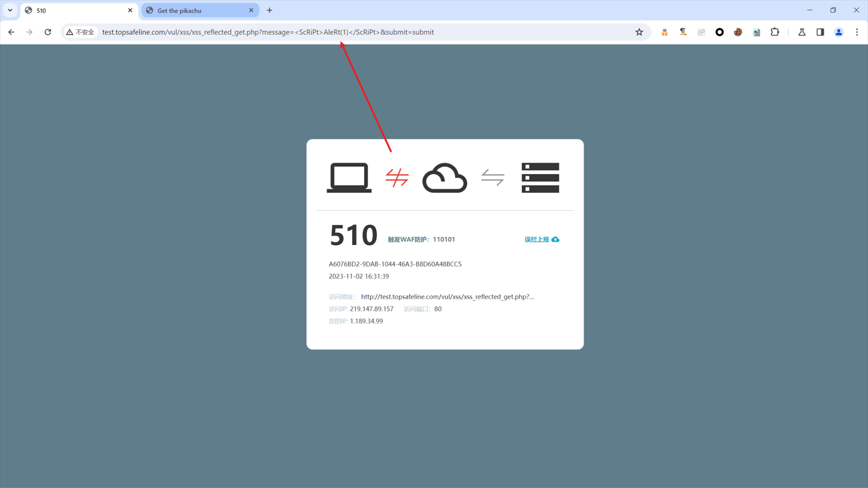The image size is (868, 488).
Task: Switch to the Get the pikachu tab
Action: [x=194, y=11]
